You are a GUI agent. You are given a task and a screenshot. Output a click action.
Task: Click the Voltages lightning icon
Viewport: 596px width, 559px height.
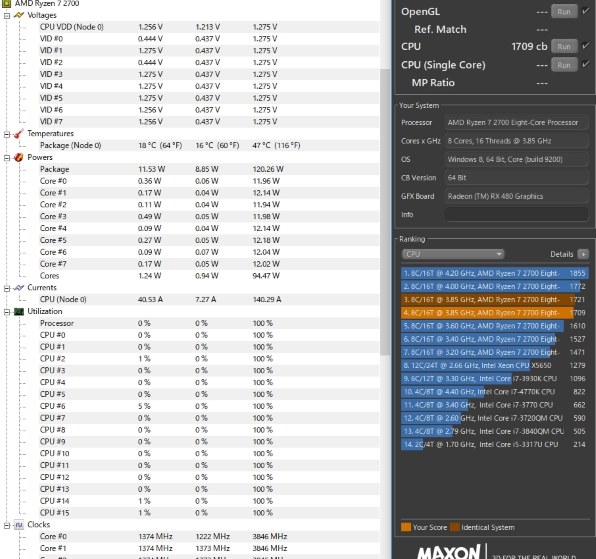18,15
